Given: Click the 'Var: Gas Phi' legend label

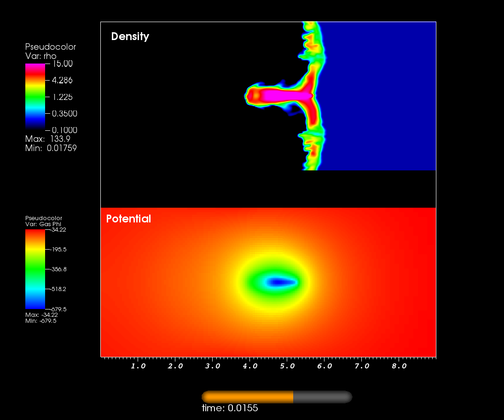Looking at the screenshot, I should [x=43, y=224].
